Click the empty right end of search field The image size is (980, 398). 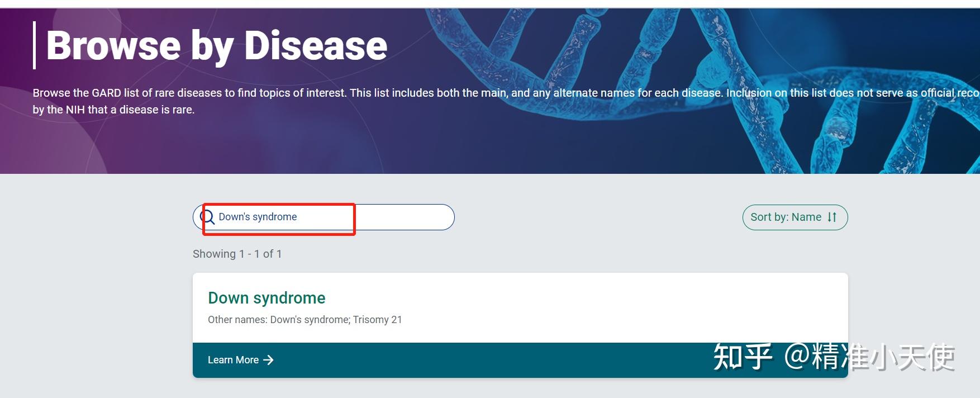pyautogui.click(x=413, y=217)
